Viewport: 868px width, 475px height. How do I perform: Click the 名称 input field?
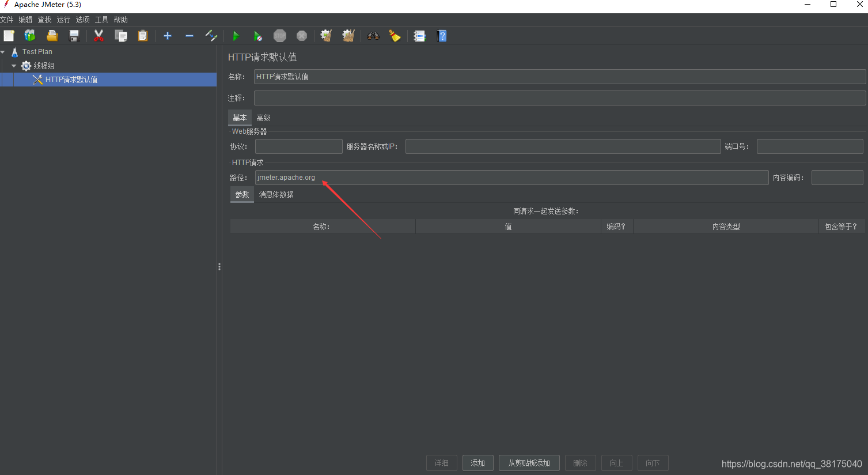560,77
